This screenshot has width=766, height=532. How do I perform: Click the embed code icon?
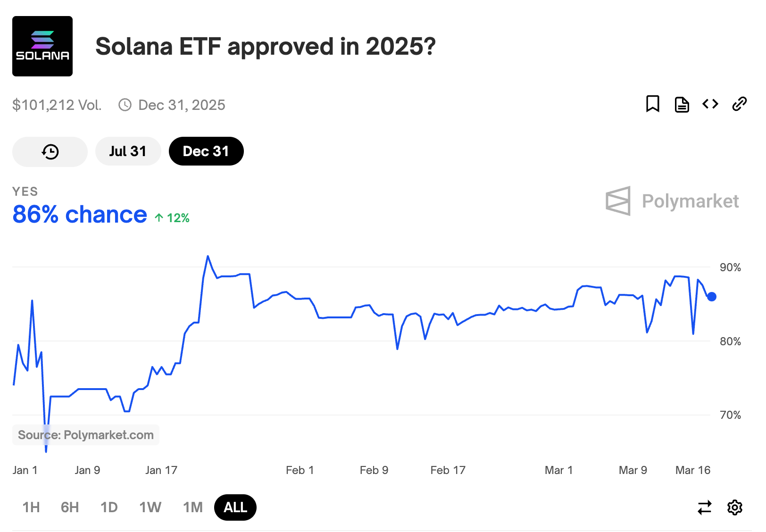(x=710, y=104)
